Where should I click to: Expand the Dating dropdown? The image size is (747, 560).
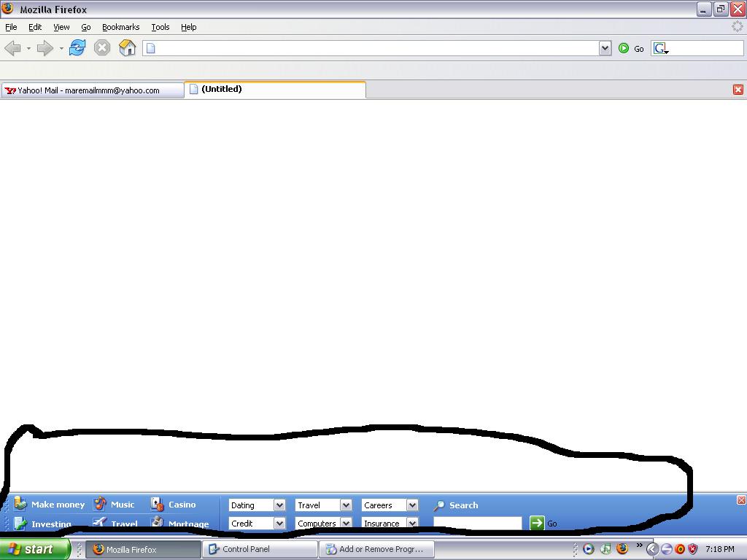tap(279, 505)
